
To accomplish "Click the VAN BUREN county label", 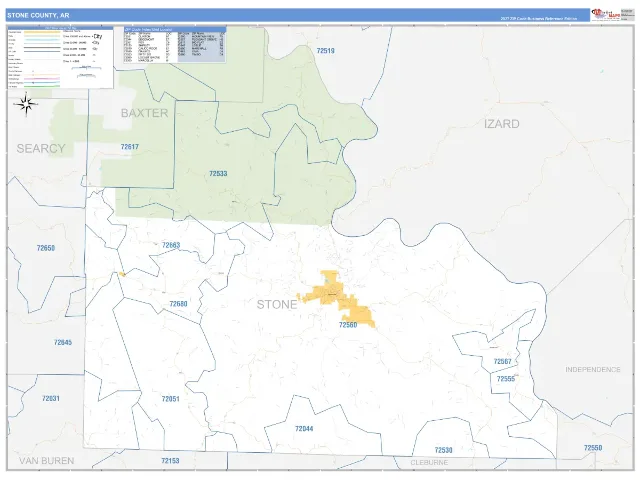I will [47, 461].
